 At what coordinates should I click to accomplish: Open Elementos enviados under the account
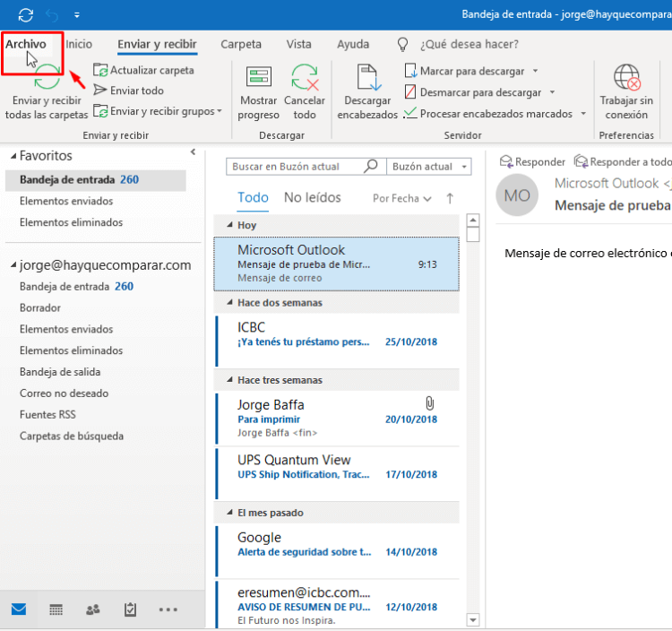(x=66, y=329)
